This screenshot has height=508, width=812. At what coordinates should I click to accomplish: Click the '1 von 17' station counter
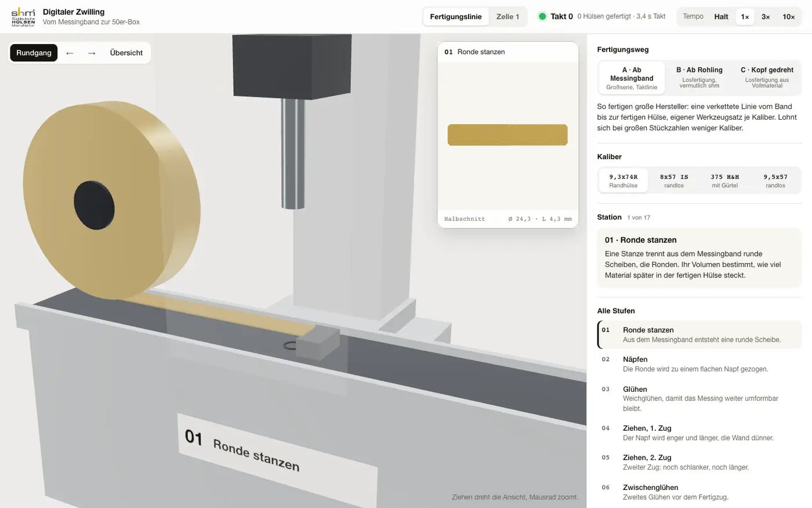pyautogui.click(x=639, y=218)
